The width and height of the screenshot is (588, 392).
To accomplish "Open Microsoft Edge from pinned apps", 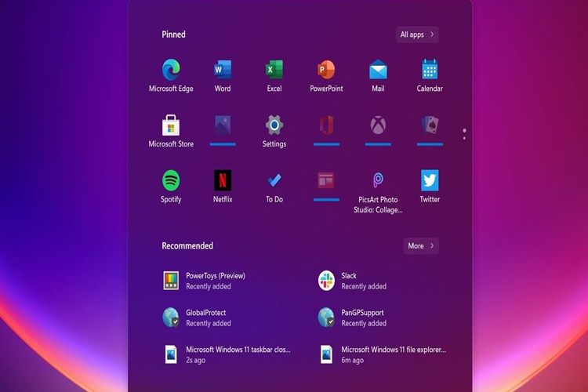I will 171,75.
